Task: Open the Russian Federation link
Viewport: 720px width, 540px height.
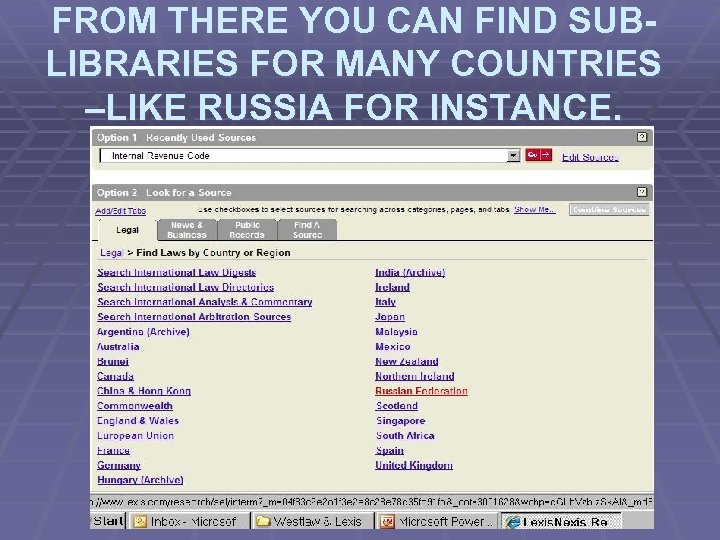Action: (422, 391)
